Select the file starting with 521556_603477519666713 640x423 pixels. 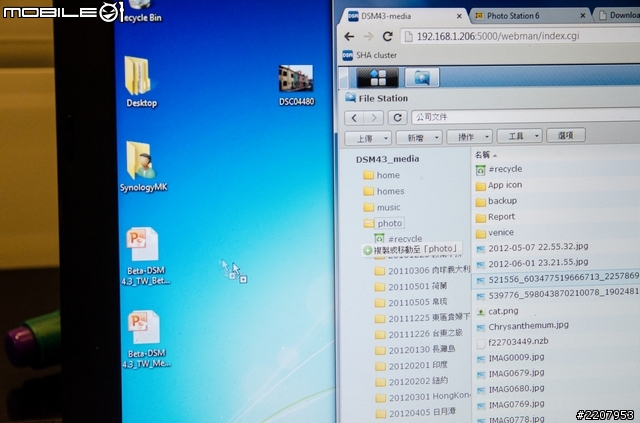[x=557, y=279]
